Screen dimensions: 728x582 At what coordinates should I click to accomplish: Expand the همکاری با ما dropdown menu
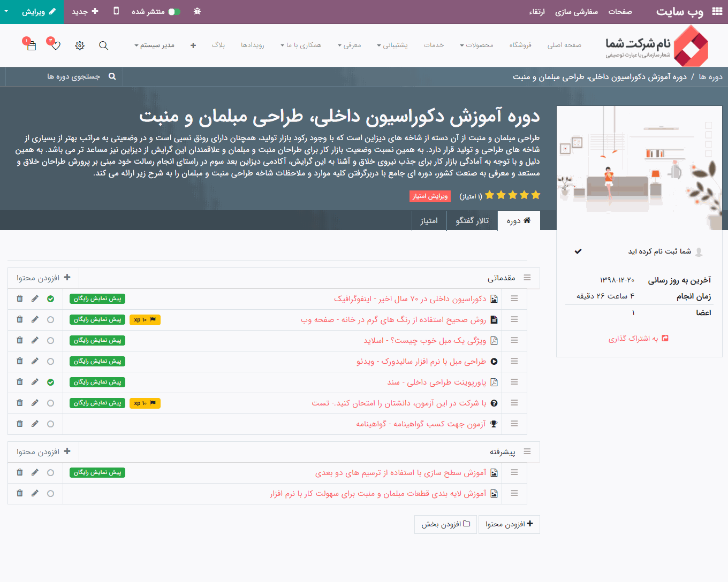(x=301, y=45)
